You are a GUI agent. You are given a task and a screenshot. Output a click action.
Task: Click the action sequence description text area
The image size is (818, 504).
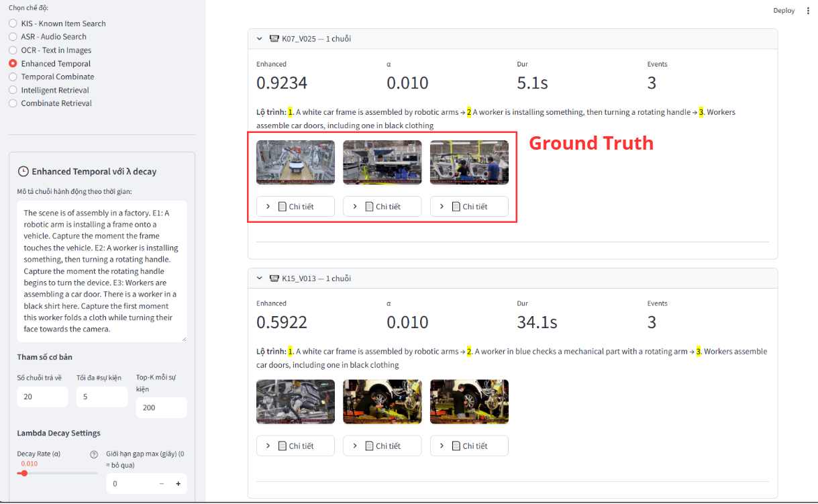(x=102, y=271)
